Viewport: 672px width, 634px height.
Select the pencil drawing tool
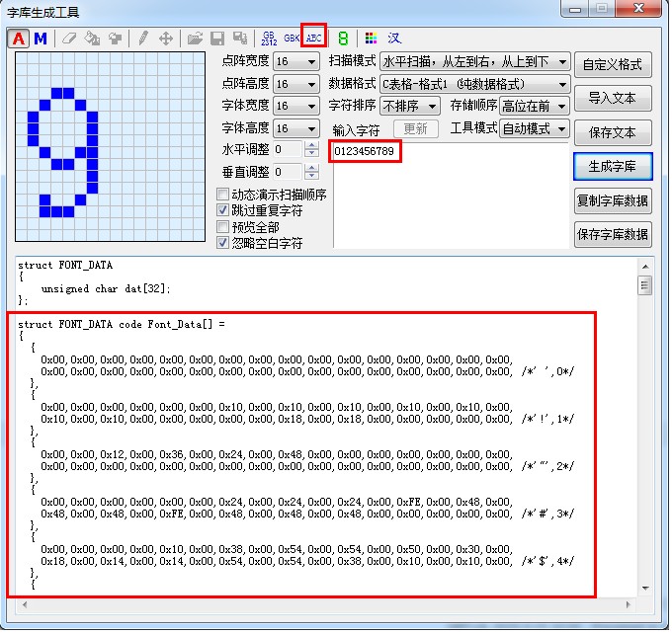point(143,39)
